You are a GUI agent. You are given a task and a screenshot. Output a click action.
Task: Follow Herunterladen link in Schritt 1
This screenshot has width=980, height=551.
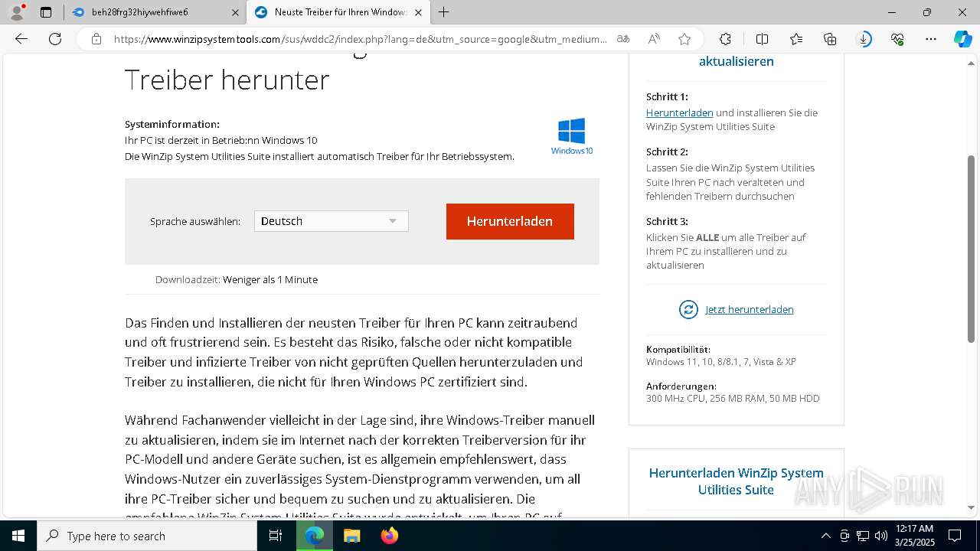tap(679, 112)
